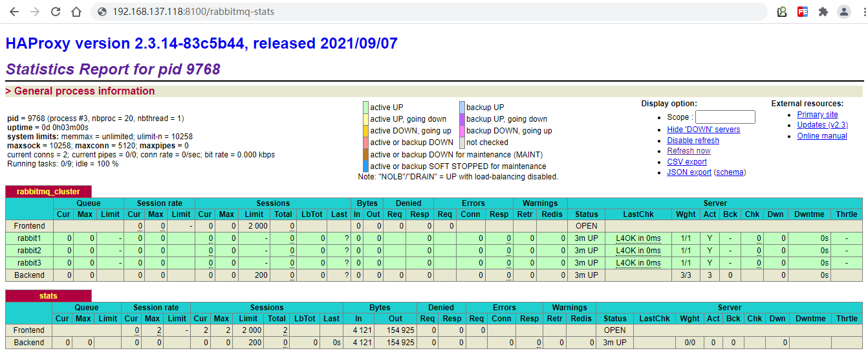Open the Extensions puzzle piece icon

pyautogui.click(x=823, y=12)
